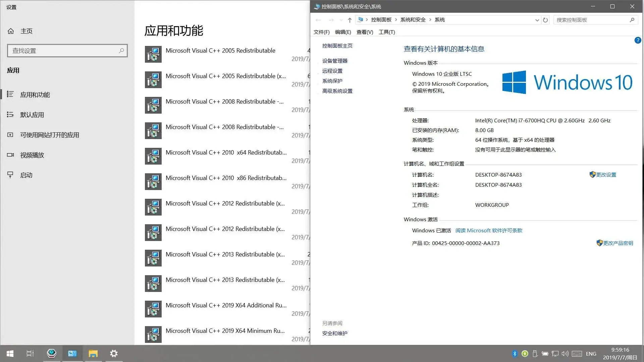The width and height of the screenshot is (644, 362).
Task: Open recent locations dropdown arrow
Action: click(x=341, y=20)
